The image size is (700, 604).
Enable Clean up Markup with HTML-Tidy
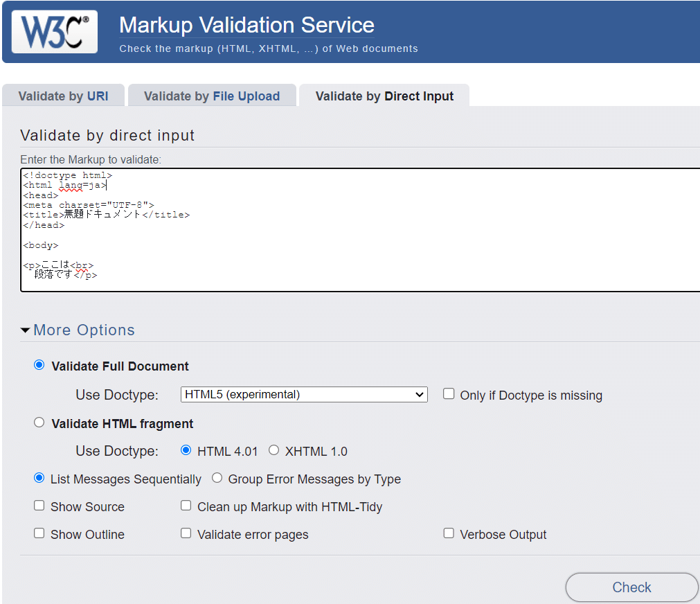click(186, 505)
